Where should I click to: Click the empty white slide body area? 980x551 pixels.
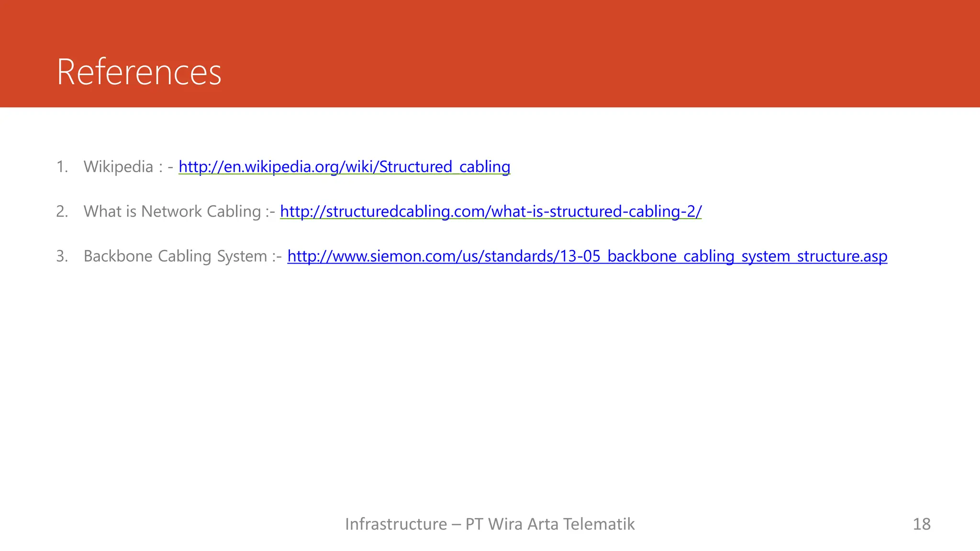point(479,383)
